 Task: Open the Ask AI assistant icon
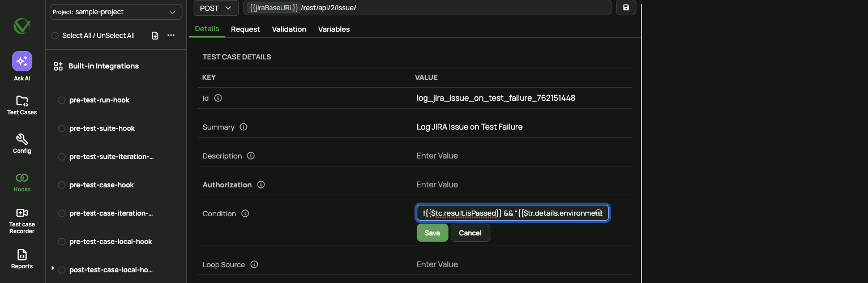point(22,61)
